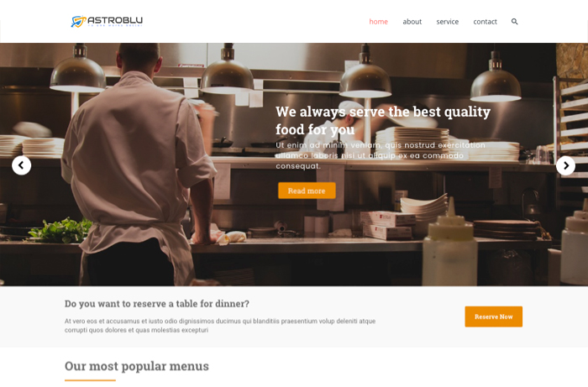
Task: Click the Read more button
Action: (x=307, y=191)
